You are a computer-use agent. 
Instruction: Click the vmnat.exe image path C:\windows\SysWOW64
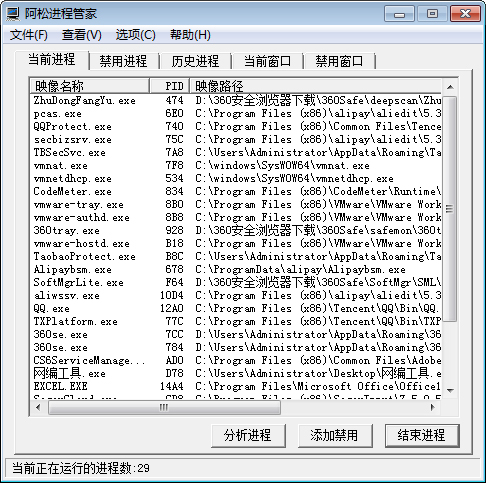283,165
